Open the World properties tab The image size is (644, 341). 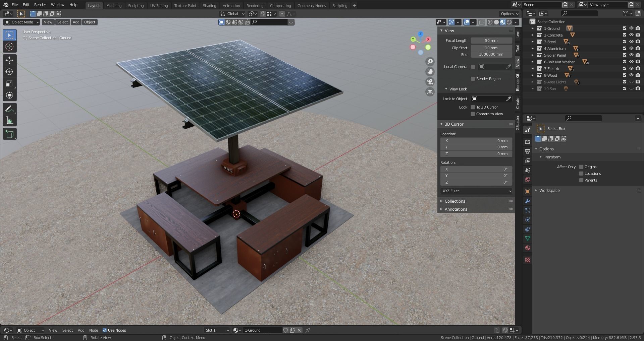(x=528, y=180)
